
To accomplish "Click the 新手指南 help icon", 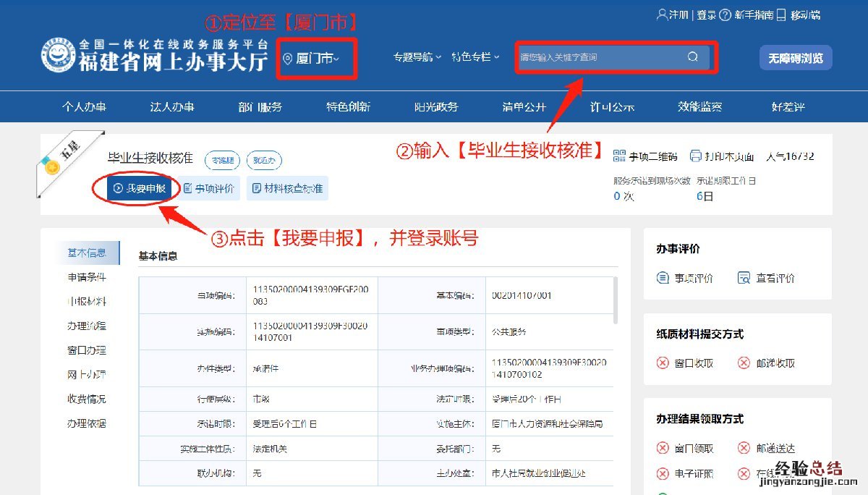I will tap(726, 14).
